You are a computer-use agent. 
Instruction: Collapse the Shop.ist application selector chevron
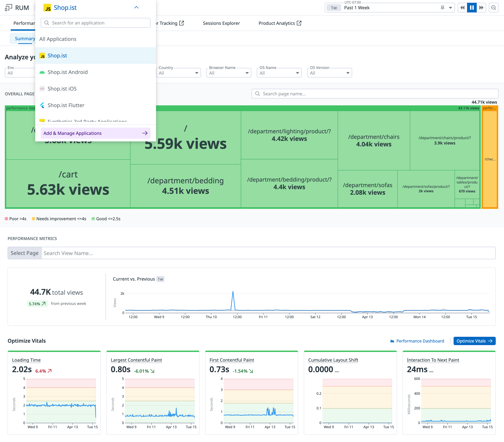coord(136,8)
